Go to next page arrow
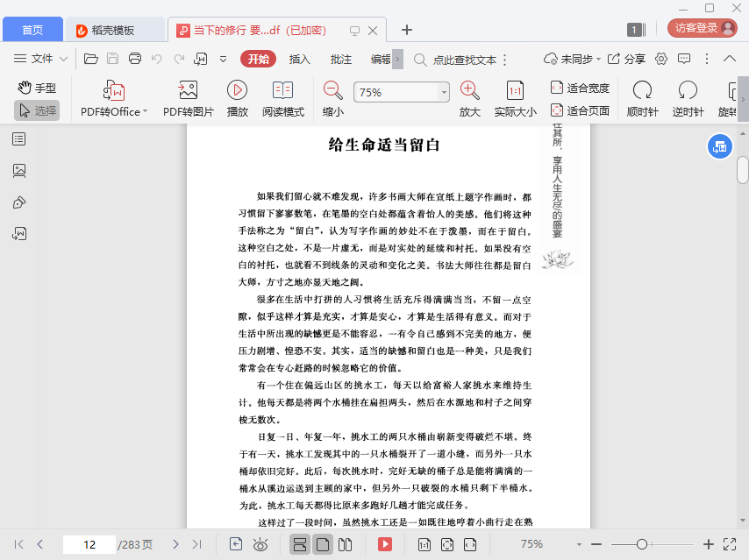The image size is (749, 560). pyautogui.click(x=175, y=544)
